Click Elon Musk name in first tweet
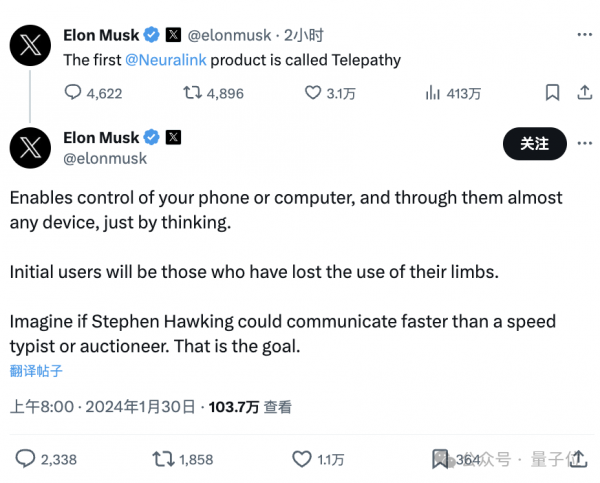The image size is (600, 483). pos(100,35)
